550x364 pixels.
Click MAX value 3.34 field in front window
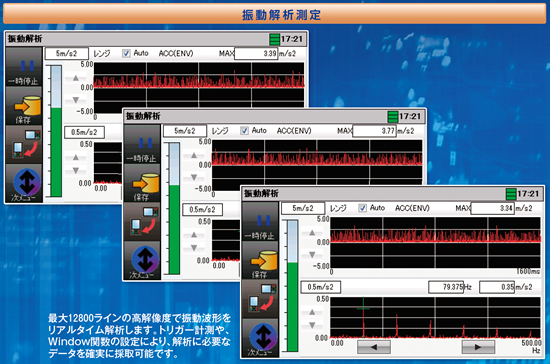pyautogui.click(x=493, y=208)
